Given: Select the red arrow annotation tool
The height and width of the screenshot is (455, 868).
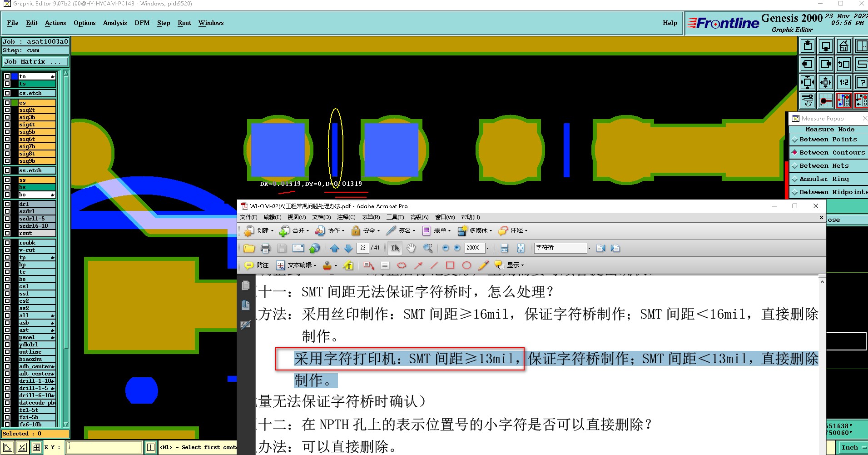Looking at the screenshot, I should tap(418, 265).
